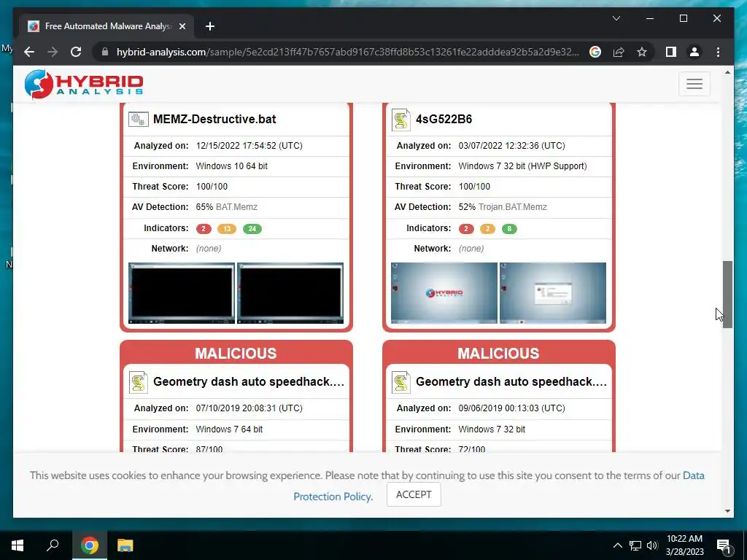The image size is (747, 560).
Task: Click script icon of 09/06/2019 Geometry dash card
Action: coord(400,382)
